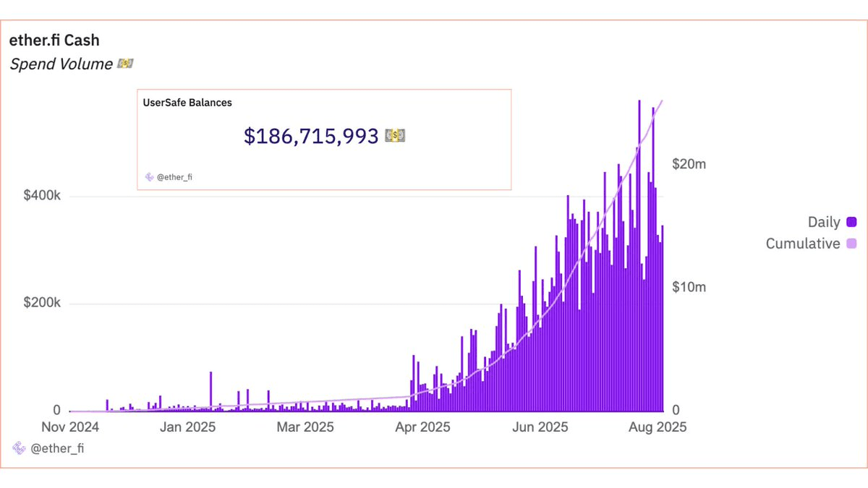Click the tallest daily bar in late July
Screen dimensions: 868x488
point(639,255)
